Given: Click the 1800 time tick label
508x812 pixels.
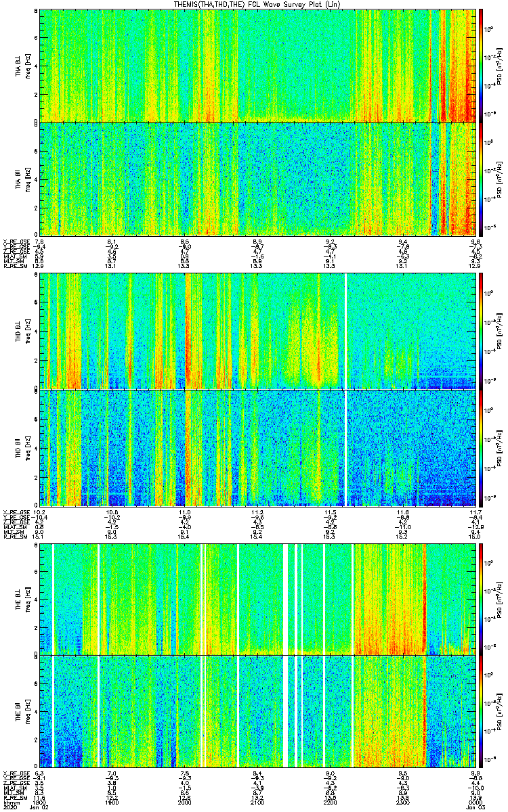Looking at the screenshot, I should click(39, 803).
